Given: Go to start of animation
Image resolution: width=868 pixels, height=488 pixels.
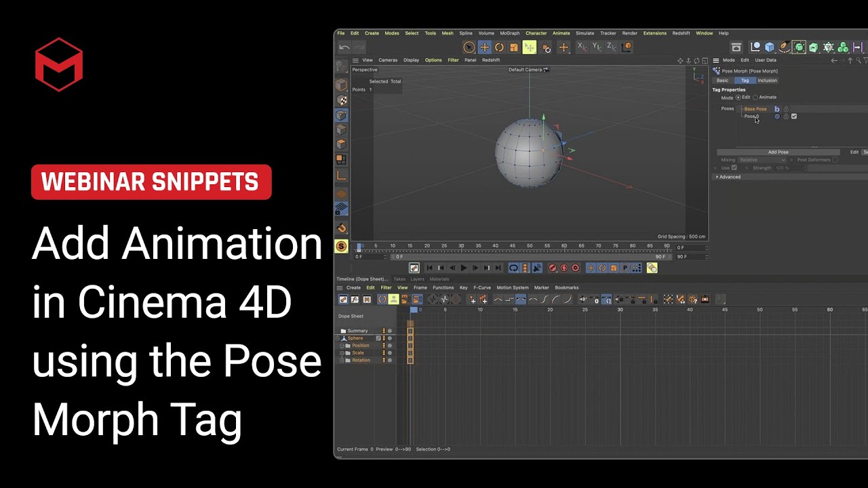Looking at the screenshot, I should point(429,268).
